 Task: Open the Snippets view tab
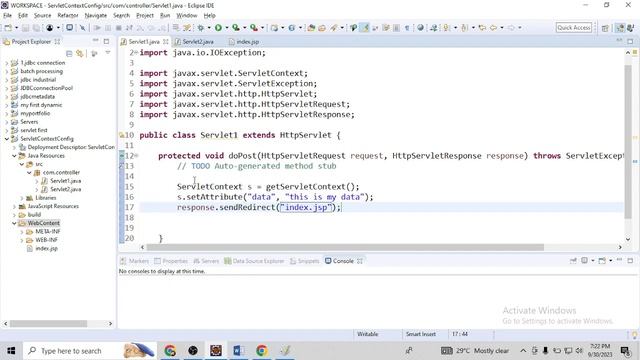click(x=304, y=261)
